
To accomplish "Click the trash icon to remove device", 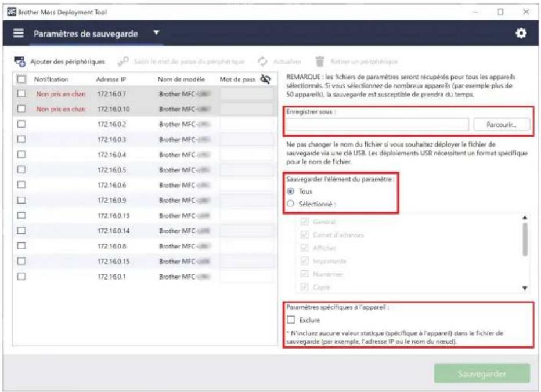I will click(x=320, y=61).
